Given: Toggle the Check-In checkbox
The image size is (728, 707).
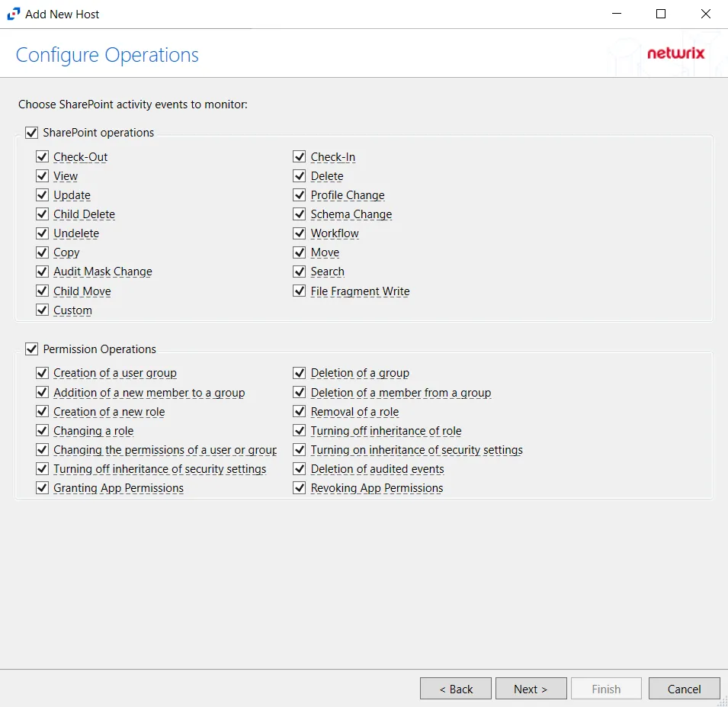Looking at the screenshot, I should click(300, 157).
